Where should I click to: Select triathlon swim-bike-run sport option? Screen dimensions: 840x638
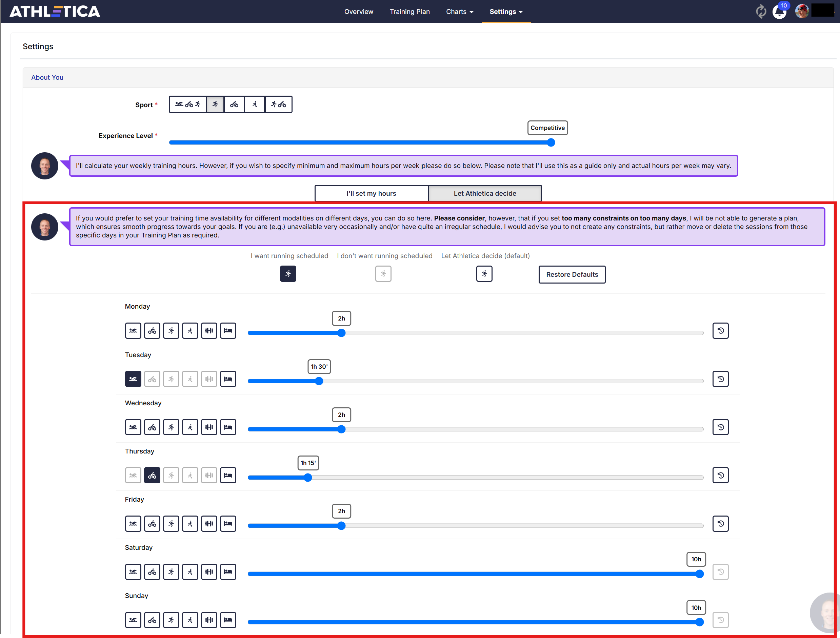point(187,104)
